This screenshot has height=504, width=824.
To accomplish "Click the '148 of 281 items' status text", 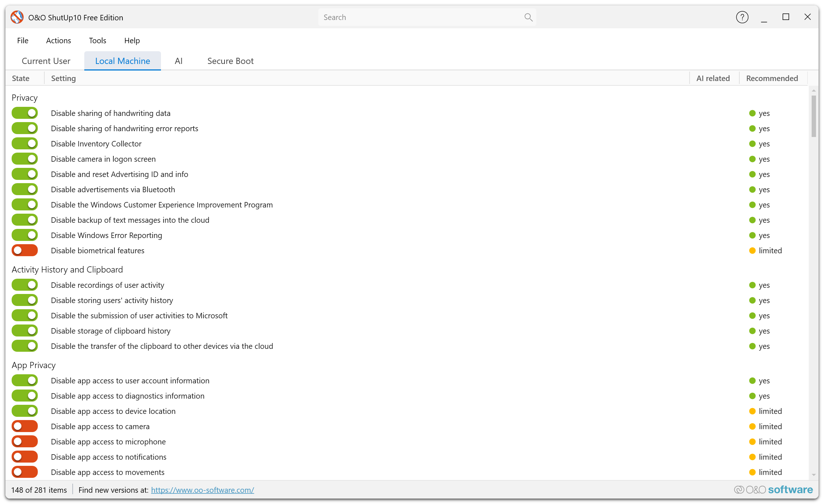I will [39, 490].
